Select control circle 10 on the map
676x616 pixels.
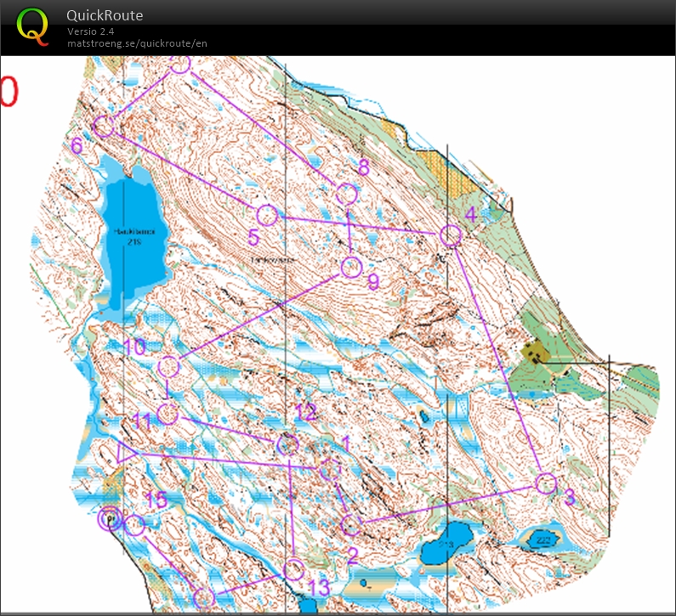coord(168,367)
